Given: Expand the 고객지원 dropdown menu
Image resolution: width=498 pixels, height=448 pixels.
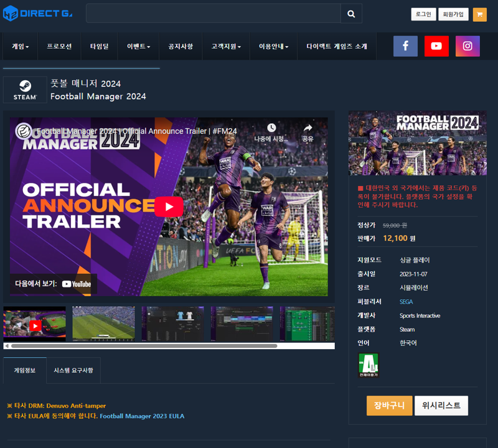Looking at the screenshot, I should coord(226,47).
